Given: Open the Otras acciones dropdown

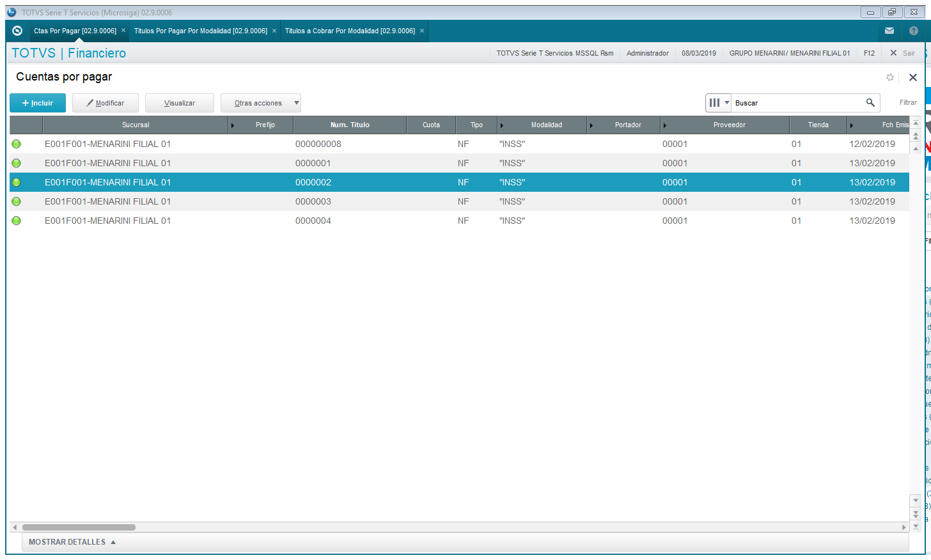Looking at the screenshot, I should point(261,103).
